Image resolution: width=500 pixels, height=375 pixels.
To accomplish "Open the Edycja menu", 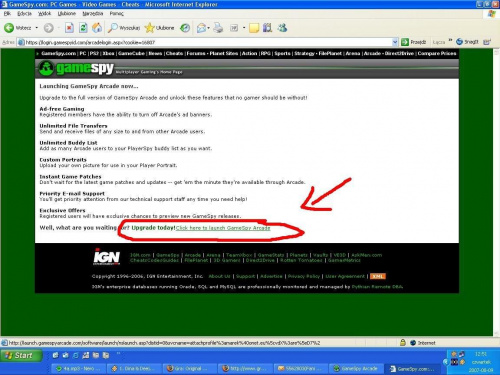I will (24, 14).
